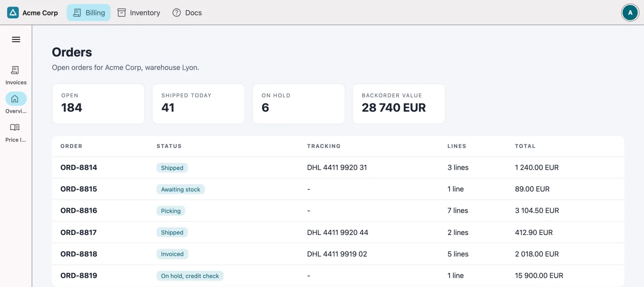Open the Price list book icon

coord(15,127)
